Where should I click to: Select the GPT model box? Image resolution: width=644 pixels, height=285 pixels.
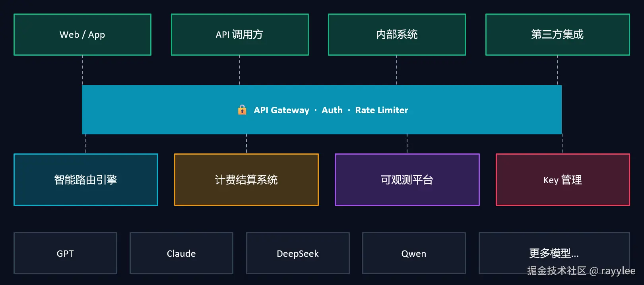click(x=65, y=253)
